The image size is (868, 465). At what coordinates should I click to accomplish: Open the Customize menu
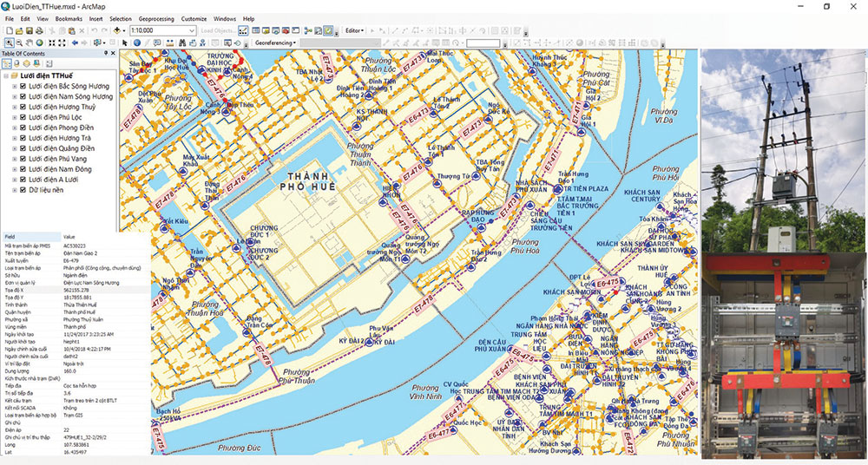194,19
